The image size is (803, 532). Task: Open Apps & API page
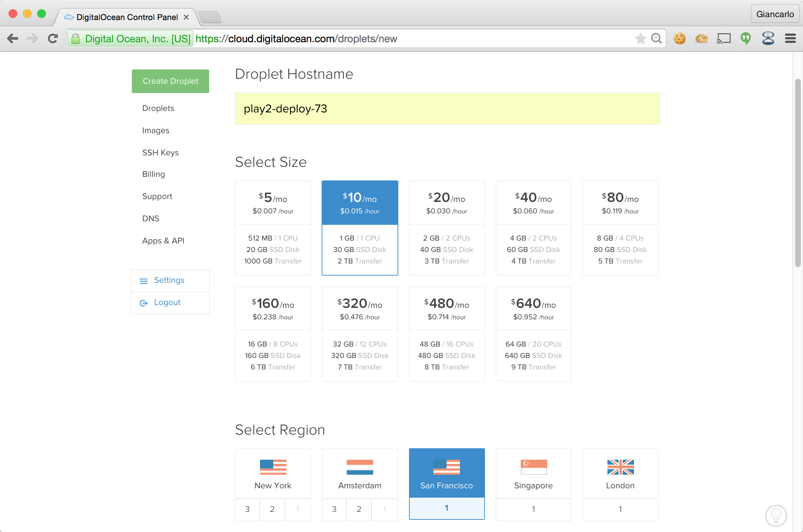(x=163, y=241)
